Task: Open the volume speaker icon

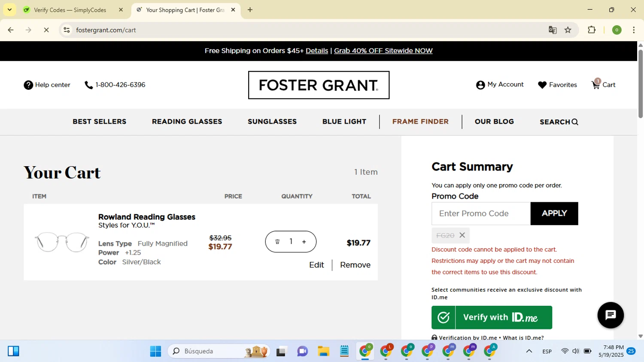Action: coord(576,351)
